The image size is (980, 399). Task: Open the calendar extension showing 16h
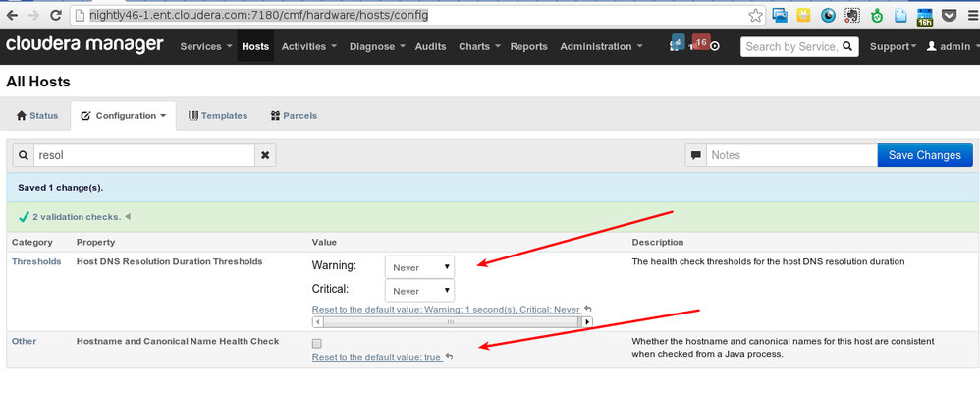coord(924,17)
